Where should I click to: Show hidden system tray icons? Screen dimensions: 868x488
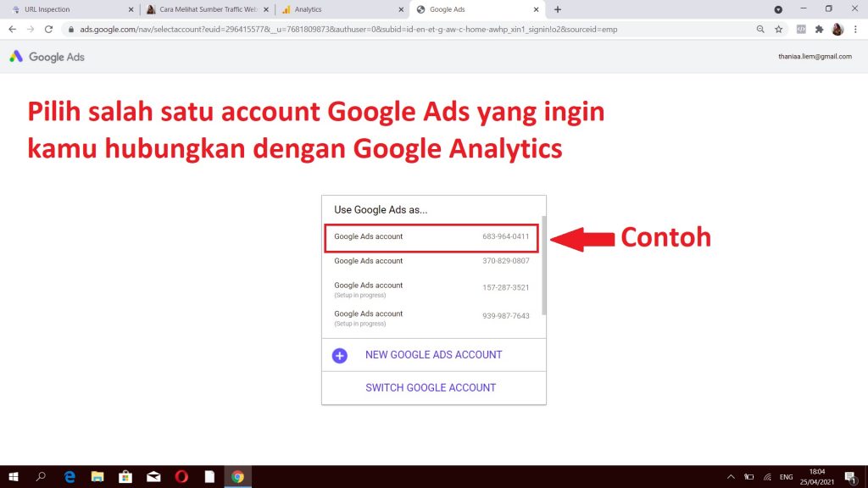tap(731, 477)
